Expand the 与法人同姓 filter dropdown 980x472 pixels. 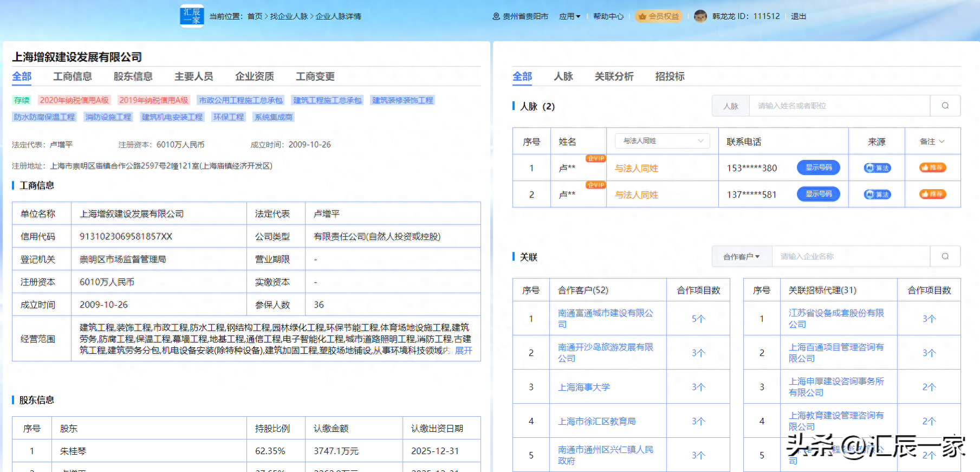pos(663,141)
